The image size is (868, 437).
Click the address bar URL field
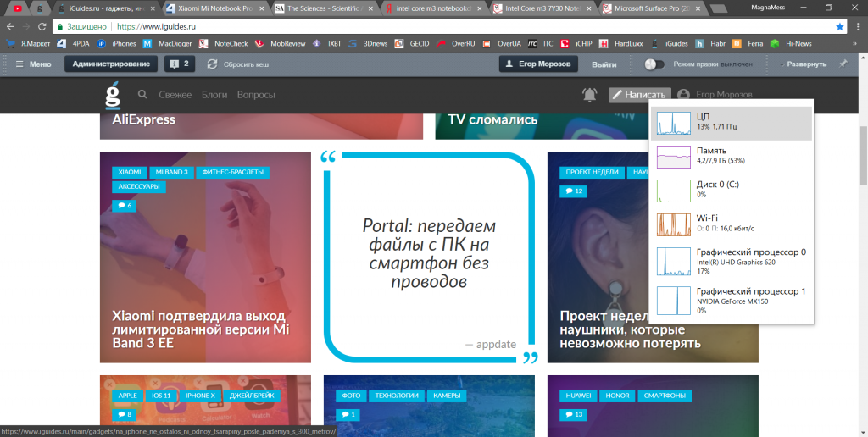448,26
